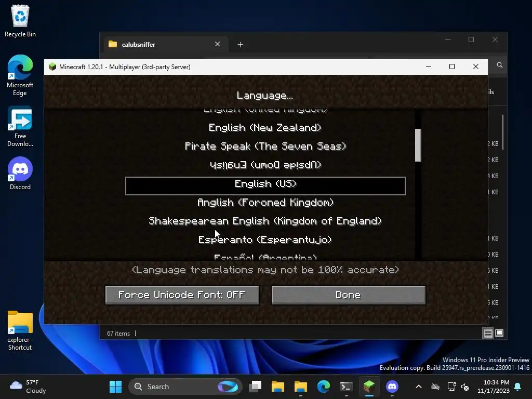Select Anglish (Foroned Kingdom) language

pyautogui.click(x=265, y=203)
